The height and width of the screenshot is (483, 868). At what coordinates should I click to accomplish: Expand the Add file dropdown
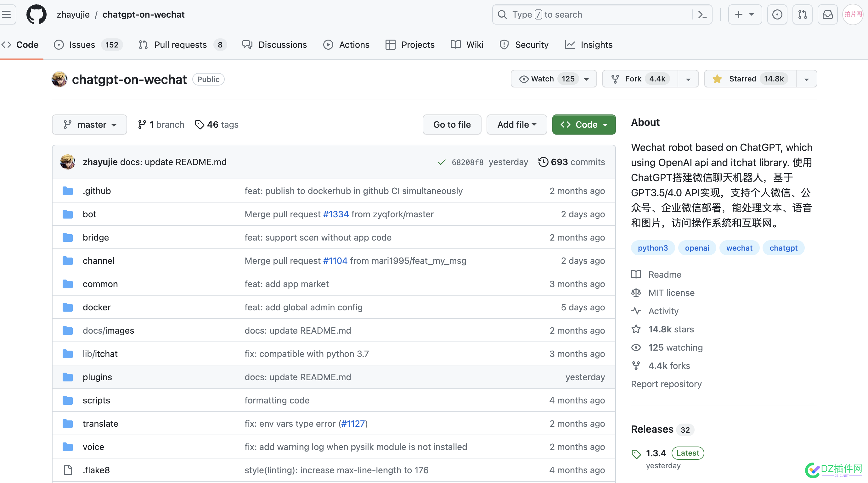[x=516, y=125]
